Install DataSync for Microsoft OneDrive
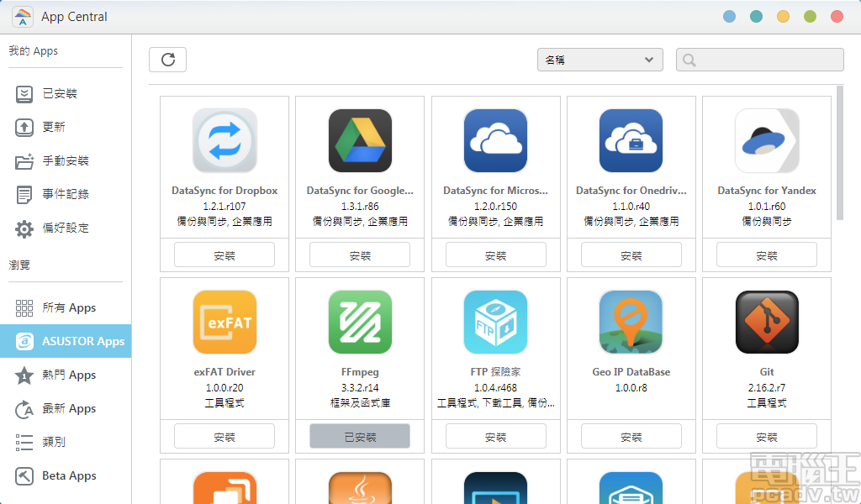 click(495, 255)
